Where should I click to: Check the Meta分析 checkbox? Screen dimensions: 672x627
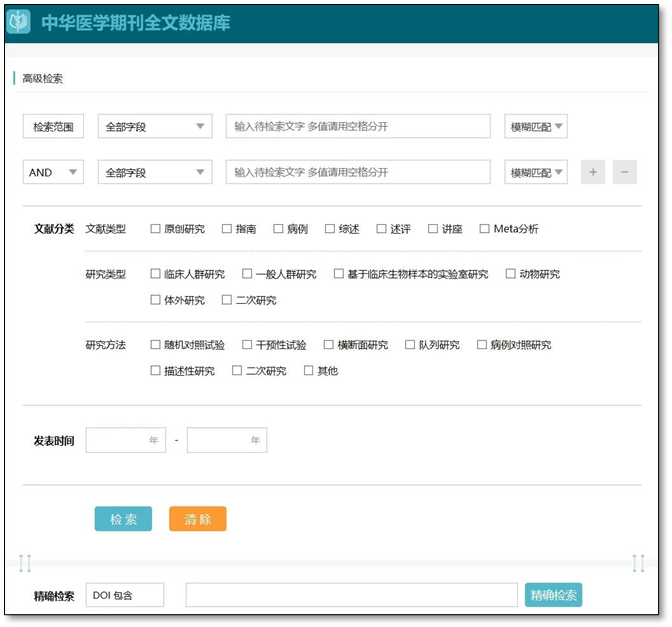(x=484, y=229)
